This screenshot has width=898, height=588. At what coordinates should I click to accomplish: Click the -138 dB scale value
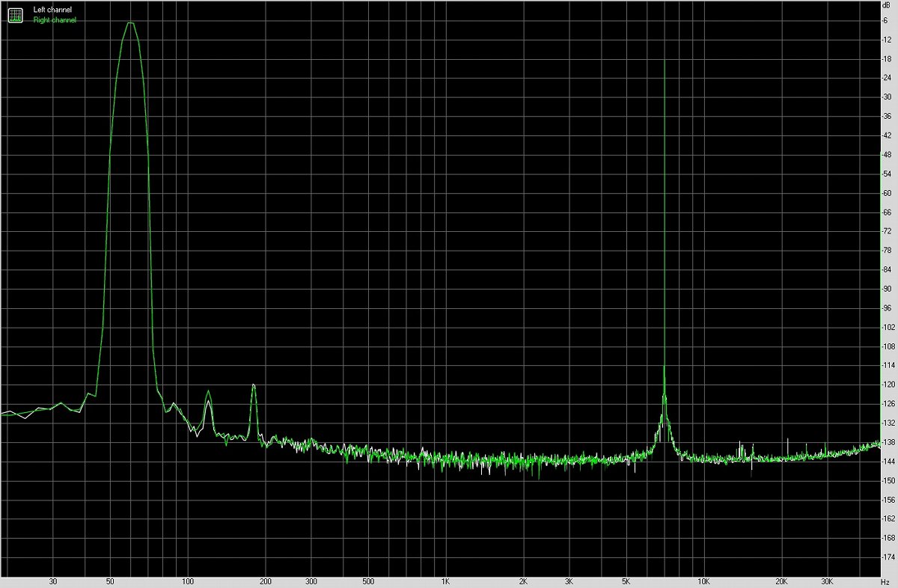pos(888,442)
